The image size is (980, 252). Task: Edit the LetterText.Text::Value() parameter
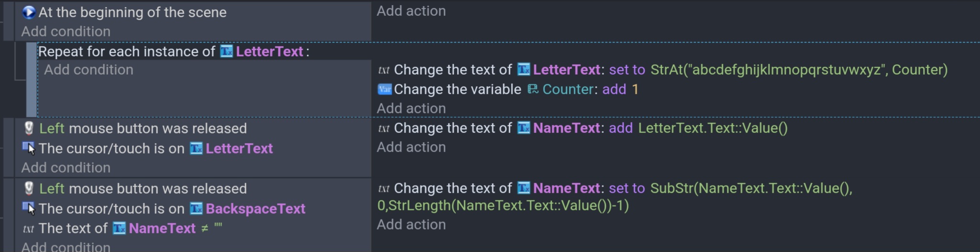(713, 128)
